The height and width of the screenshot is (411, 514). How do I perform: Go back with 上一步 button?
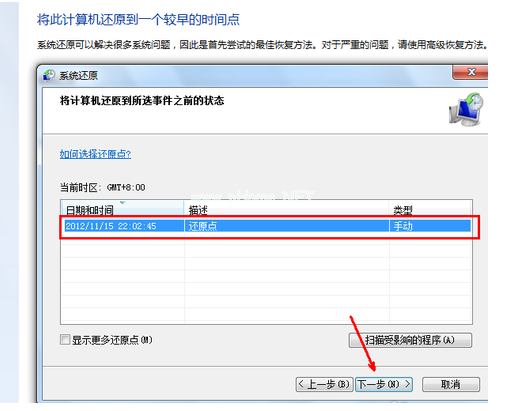tap(324, 384)
